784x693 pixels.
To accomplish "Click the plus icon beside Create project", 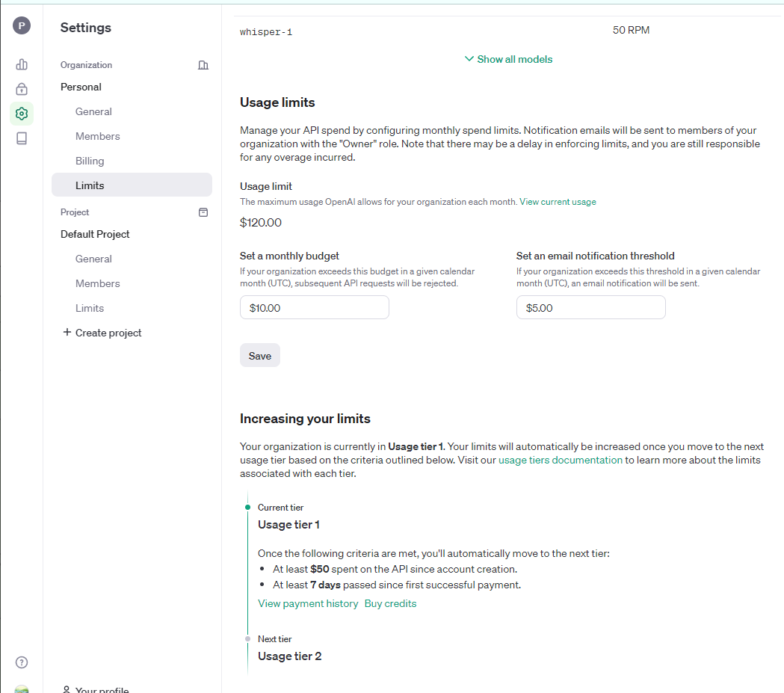I will 67,332.
